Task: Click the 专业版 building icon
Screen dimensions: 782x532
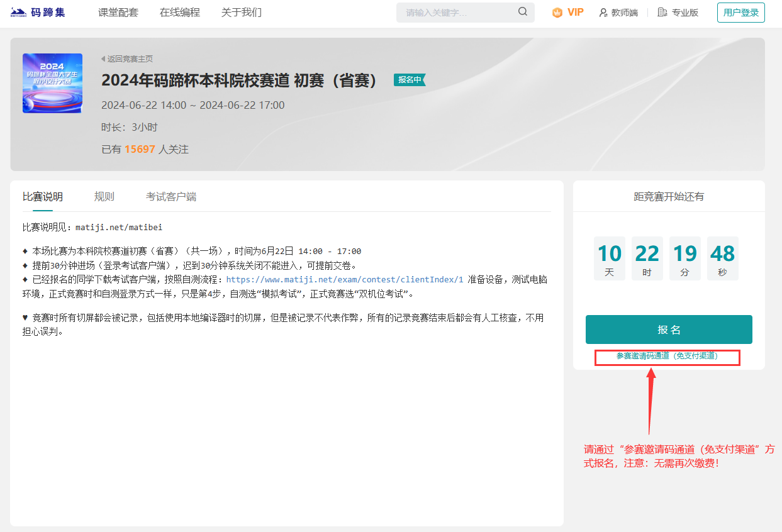Action: (x=662, y=13)
